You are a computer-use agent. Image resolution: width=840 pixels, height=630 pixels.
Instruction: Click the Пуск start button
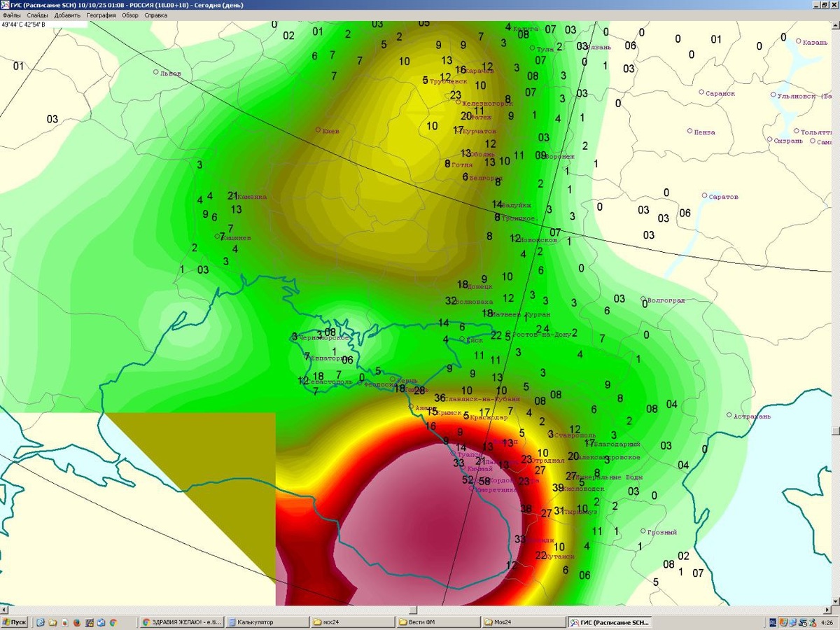(15, 622)
